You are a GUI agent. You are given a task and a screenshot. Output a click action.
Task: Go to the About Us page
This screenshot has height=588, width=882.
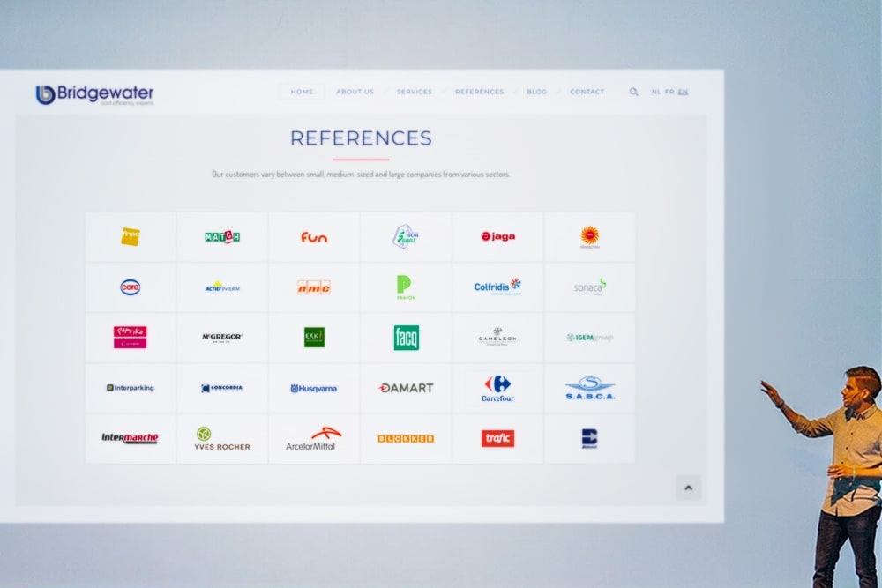[x=355, y=92]
